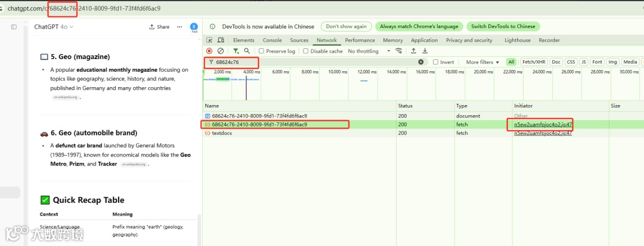
Task: Select the document request row 68624c76
Action: coord(423,116)
